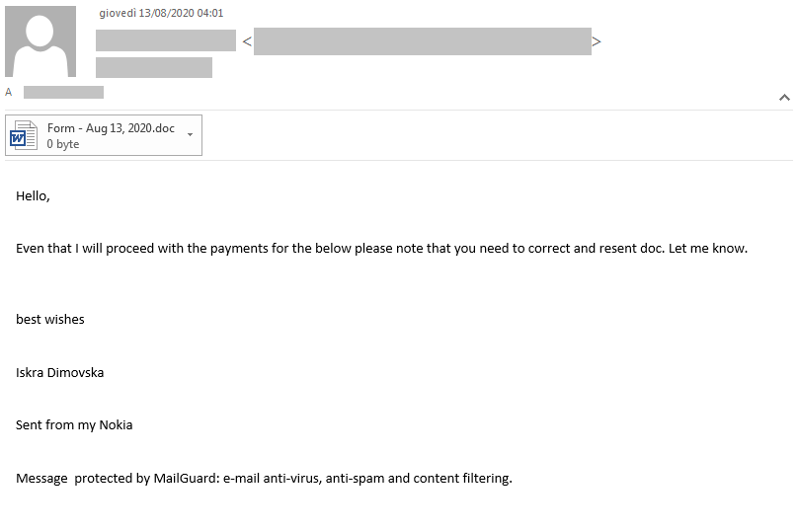
Task: Click the signature name Iskra Dimovska
Action: click(59, 373)
